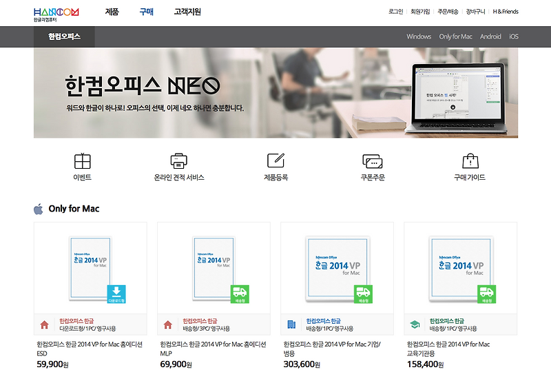Click the Hancom logo

56,14
